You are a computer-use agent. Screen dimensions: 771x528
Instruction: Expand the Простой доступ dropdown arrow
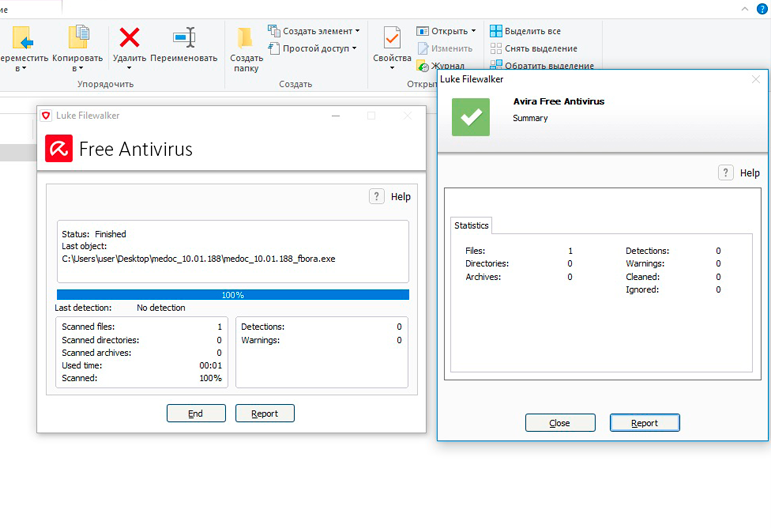pyautogui.click(x=354, y=48)
